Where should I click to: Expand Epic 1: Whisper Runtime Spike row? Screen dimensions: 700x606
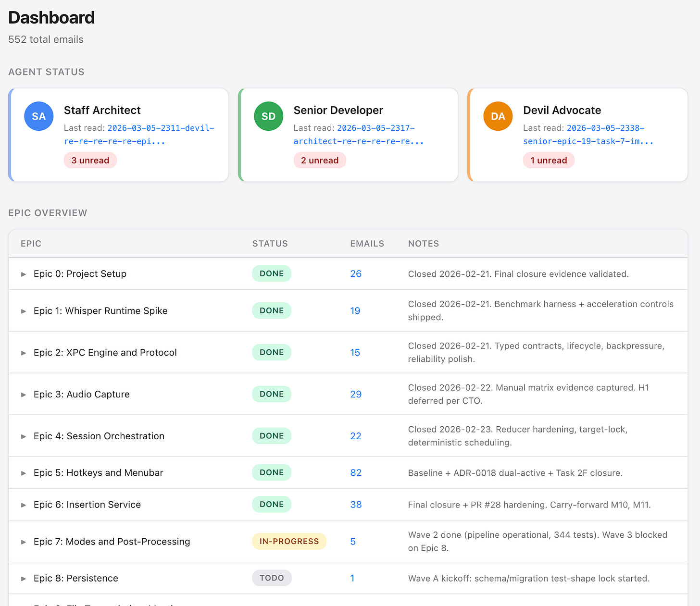pyautogui.click(x=23, y=311)
